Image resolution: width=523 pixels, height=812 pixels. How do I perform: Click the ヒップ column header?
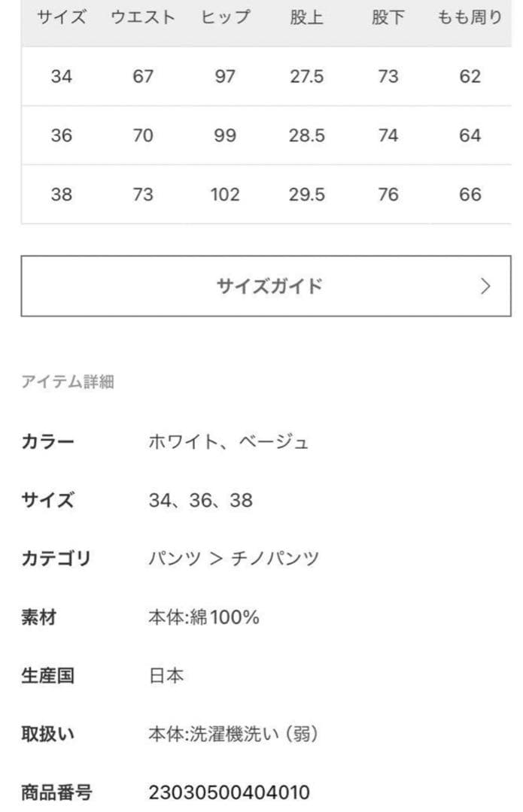(x=223, y=17)
